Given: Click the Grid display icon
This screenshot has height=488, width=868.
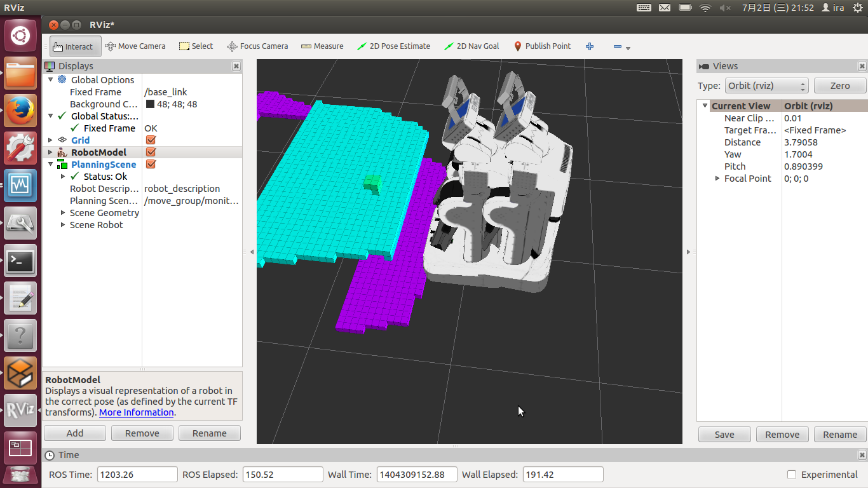Looking at the screenshot, I should click(x=62, y=140).
